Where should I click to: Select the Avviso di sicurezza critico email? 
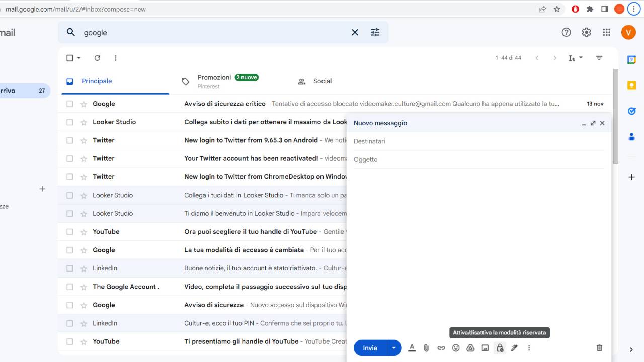tap(70, 104)
